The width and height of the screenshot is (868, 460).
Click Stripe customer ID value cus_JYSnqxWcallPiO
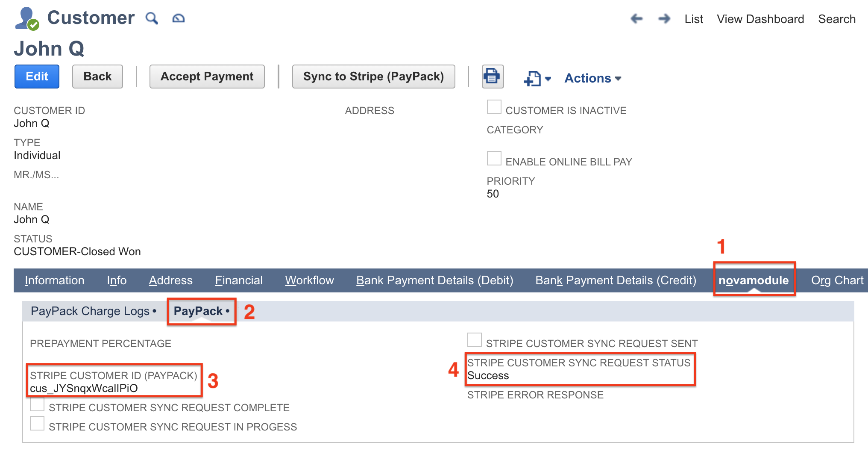pyautogui.click(x=84, y=388)
